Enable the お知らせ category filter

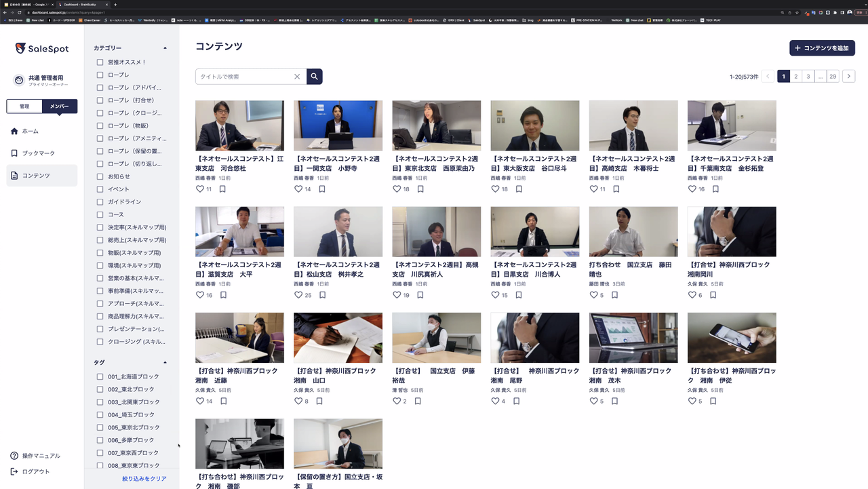[x=100, y=176]
